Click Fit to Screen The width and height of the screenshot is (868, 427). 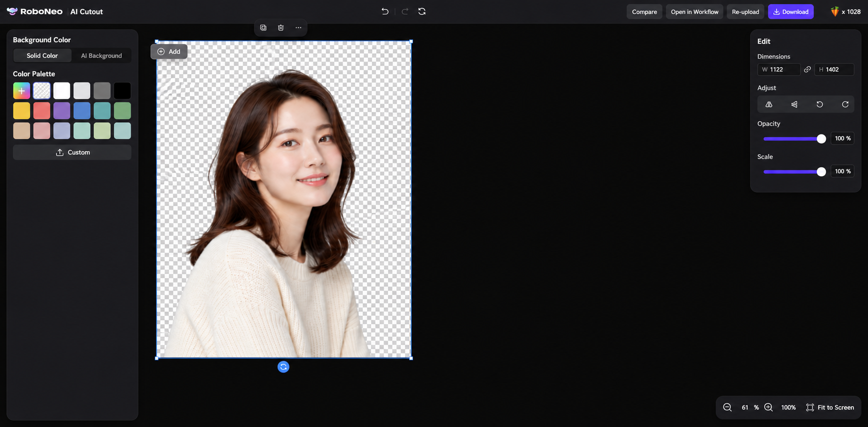tap(830, 408)
